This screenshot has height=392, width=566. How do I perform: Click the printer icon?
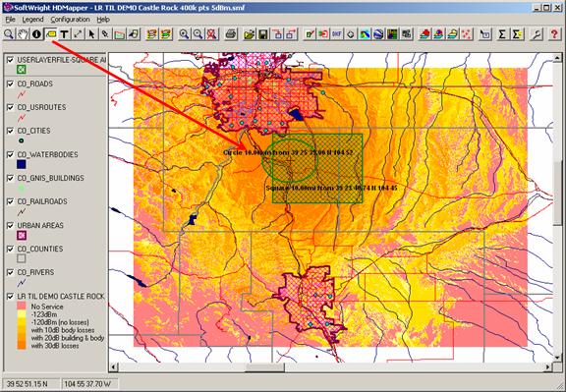[231, 34]
